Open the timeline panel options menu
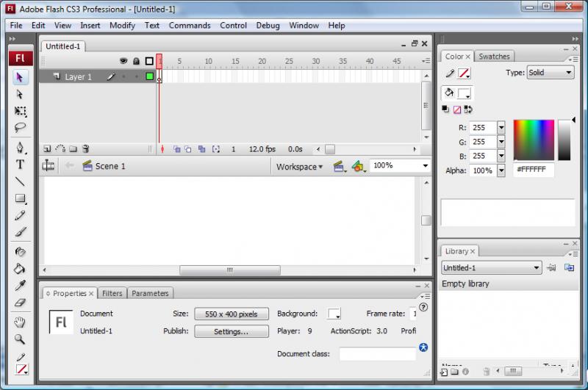The height and width of the screenshot is (390, 588). point(426,61)
